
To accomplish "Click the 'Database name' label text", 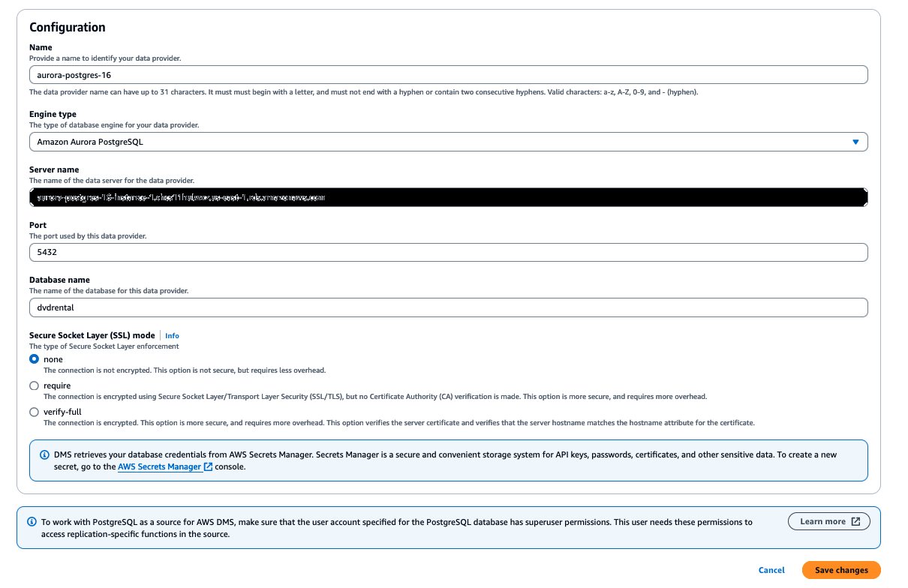I will coord(59,280).
